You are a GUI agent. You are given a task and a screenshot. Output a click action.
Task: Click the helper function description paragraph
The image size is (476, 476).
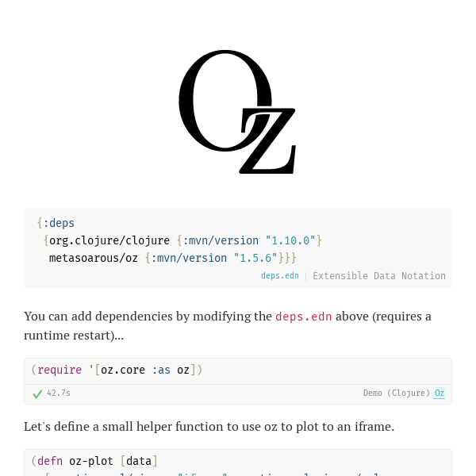click(209, 427)
